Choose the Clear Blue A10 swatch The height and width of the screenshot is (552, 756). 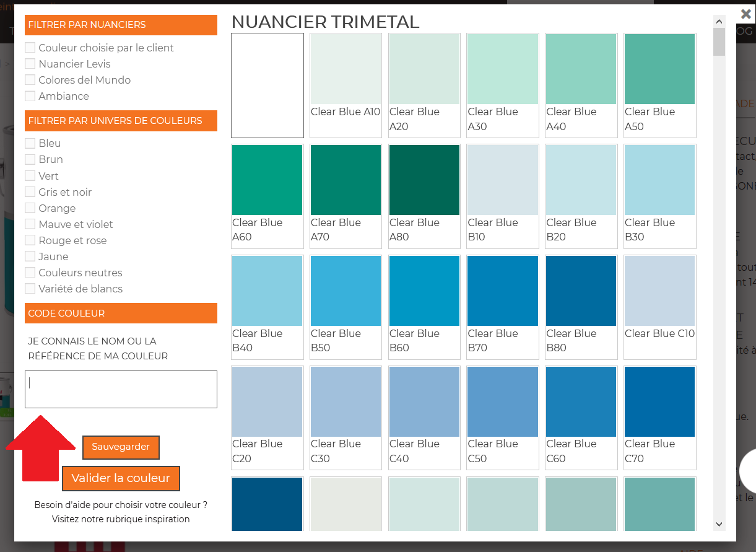point(345,69)
